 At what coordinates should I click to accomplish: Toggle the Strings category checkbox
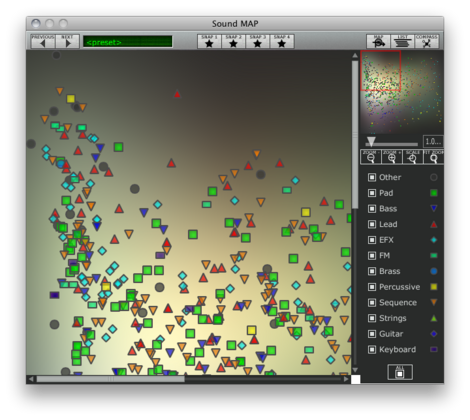tap(372, 318)
